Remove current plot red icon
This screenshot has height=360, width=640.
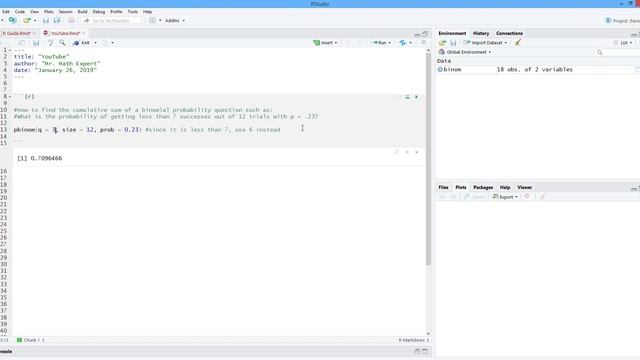point(527,197)
